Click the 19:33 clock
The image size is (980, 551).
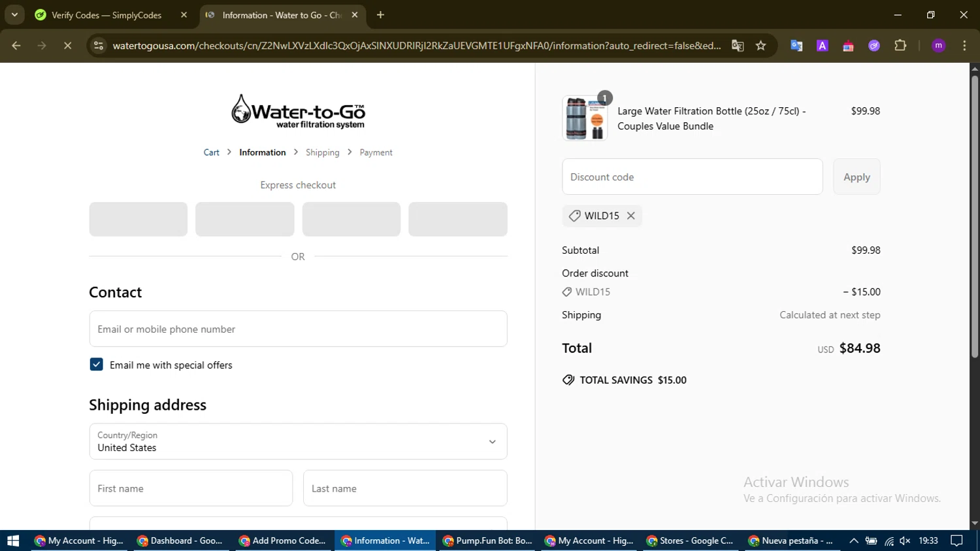click(928, 541)
